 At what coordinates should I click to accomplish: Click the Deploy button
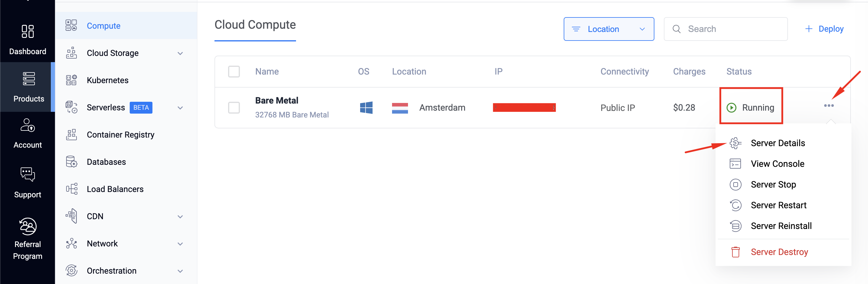[824, 29]
